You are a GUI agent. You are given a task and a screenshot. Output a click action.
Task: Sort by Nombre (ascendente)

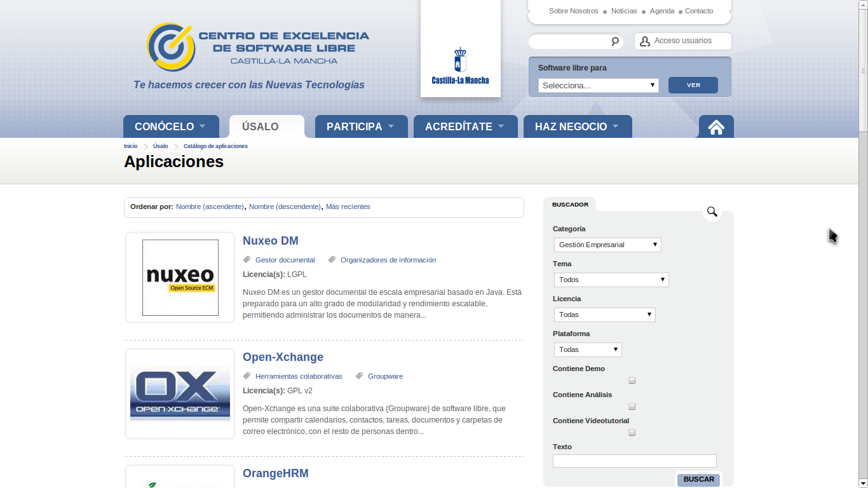(210, 207)
